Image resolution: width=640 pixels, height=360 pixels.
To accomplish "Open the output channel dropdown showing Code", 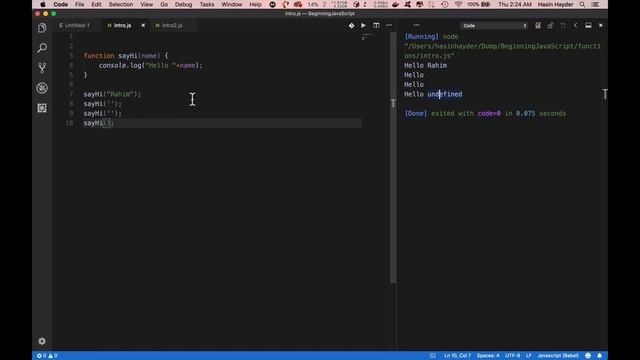I will point(494,26).
